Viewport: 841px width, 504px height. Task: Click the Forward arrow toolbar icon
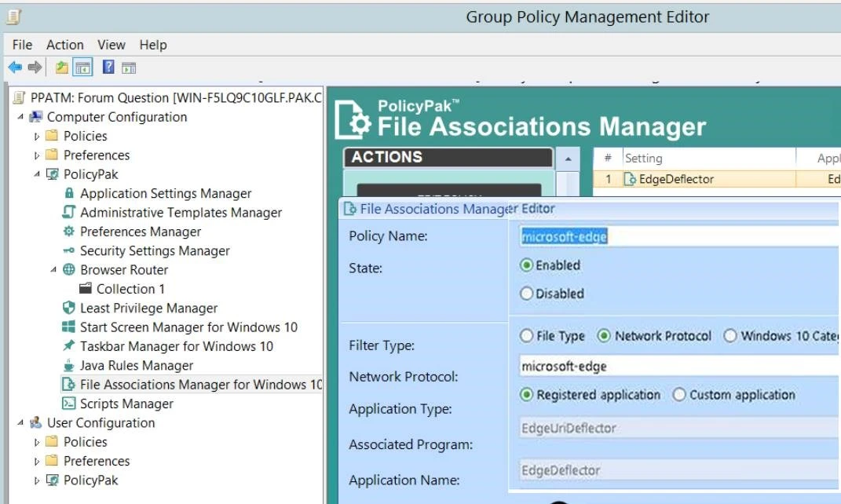35,68
